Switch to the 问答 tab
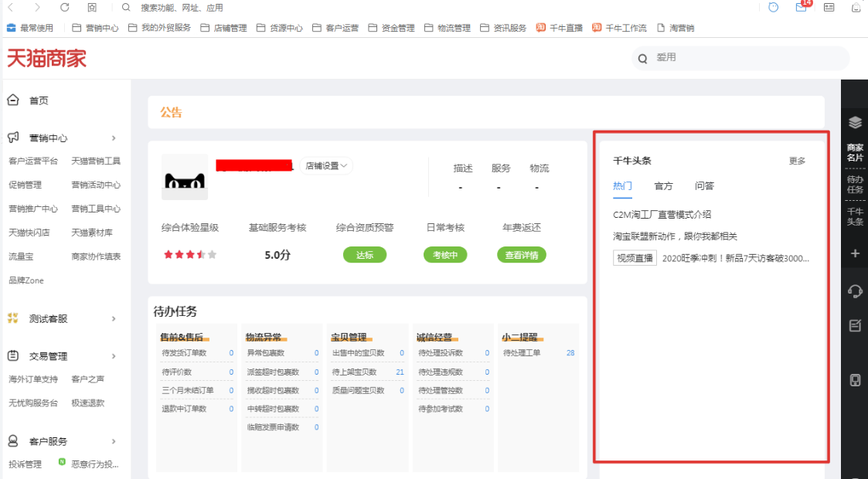Screen dimensions: 868x479 point(704,186)
